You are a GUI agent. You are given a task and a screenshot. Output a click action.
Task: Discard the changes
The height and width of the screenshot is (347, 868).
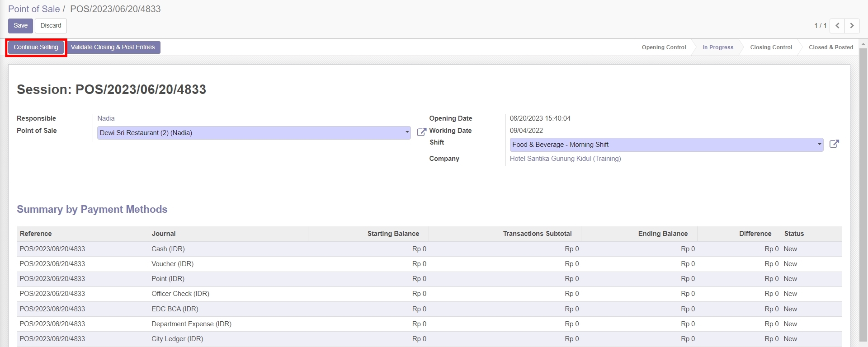(51, 26)
